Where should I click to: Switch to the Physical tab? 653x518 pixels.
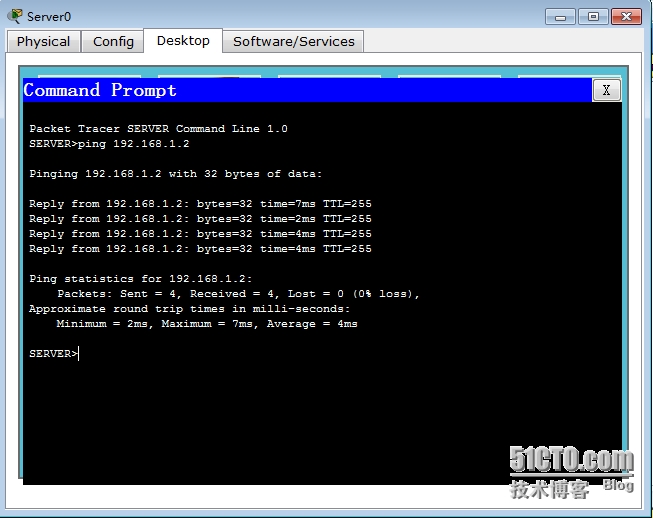(43, 42)
